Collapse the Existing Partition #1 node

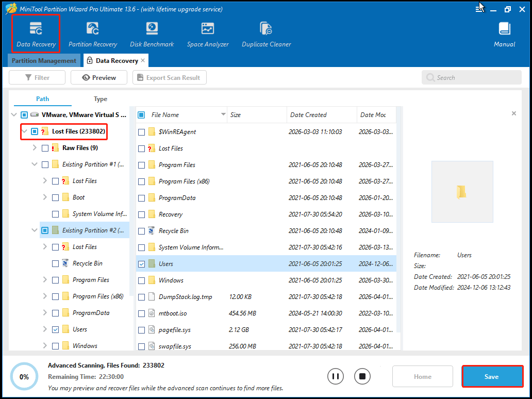tap(34, 164)
